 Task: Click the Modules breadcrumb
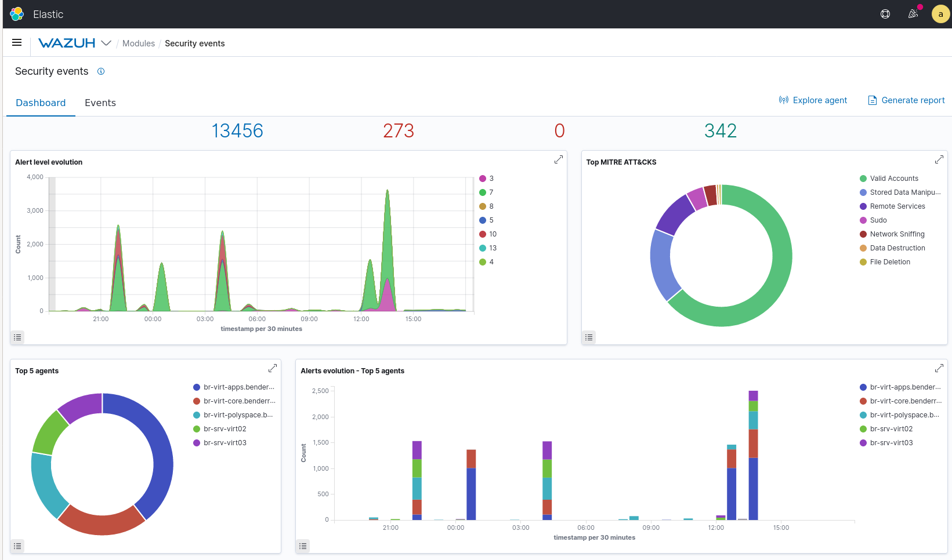pos(139,43)
